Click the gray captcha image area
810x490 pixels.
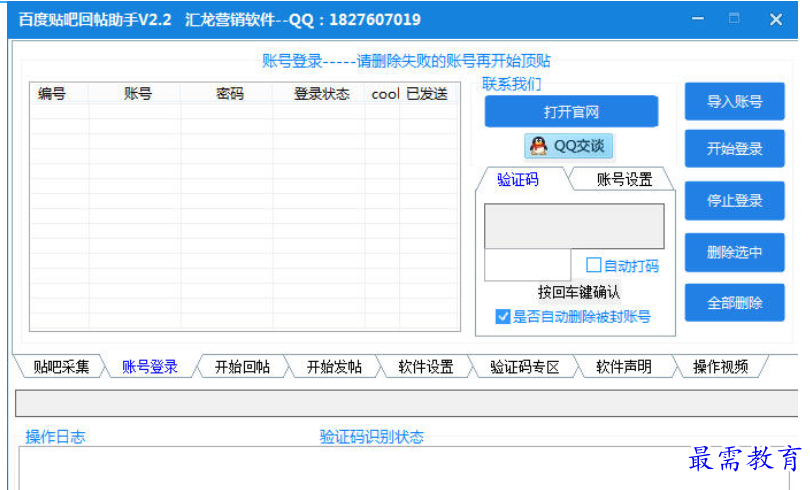574,226
